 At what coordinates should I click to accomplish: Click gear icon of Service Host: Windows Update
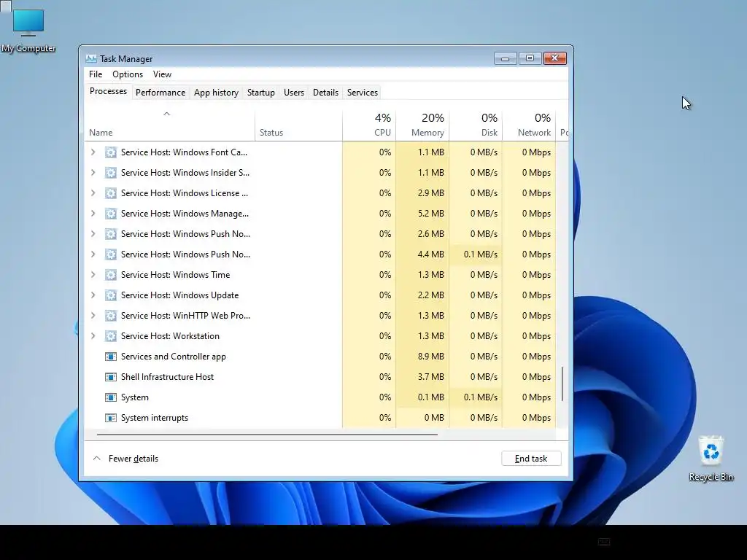pos(111,295)
